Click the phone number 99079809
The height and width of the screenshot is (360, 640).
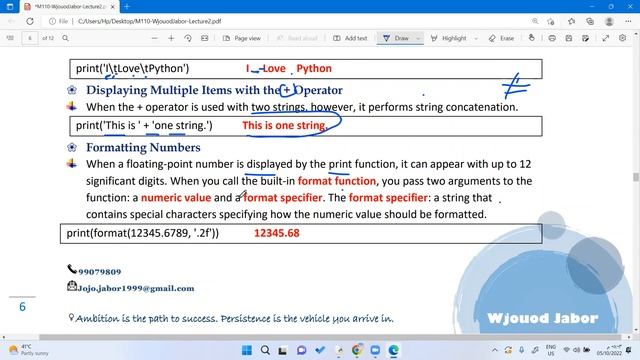pos(100,272)
